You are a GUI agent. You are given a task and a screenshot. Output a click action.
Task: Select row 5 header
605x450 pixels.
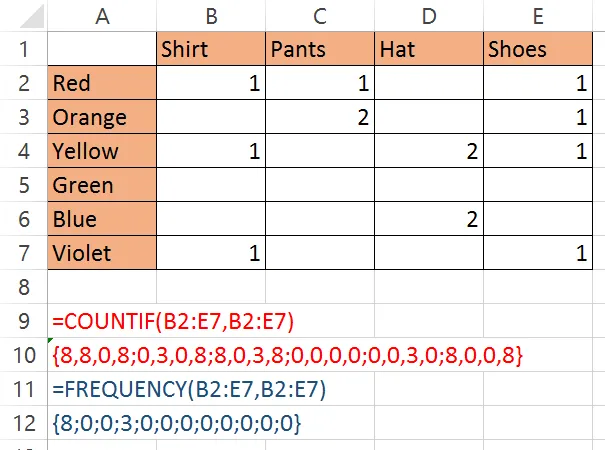click(x=24, y=185)
